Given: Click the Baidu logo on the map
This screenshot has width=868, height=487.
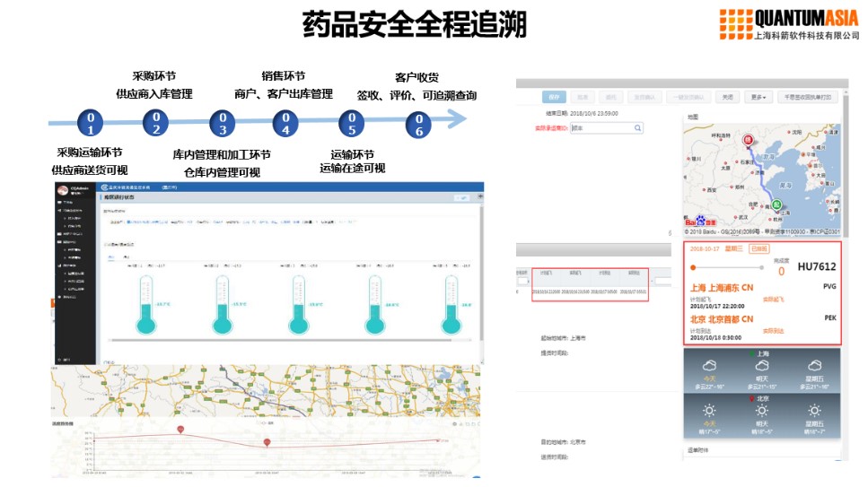Looking at the screenshot, I should (x=700, y=220).
